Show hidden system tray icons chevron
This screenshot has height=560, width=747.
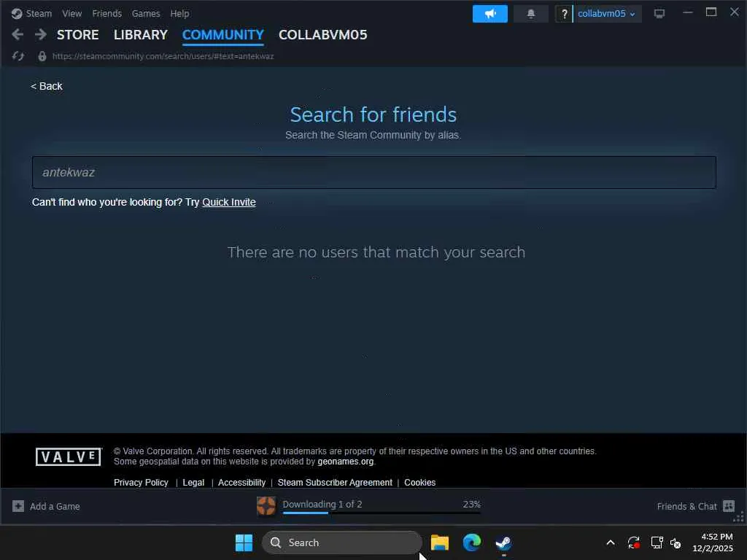click(x=611, y=542)
